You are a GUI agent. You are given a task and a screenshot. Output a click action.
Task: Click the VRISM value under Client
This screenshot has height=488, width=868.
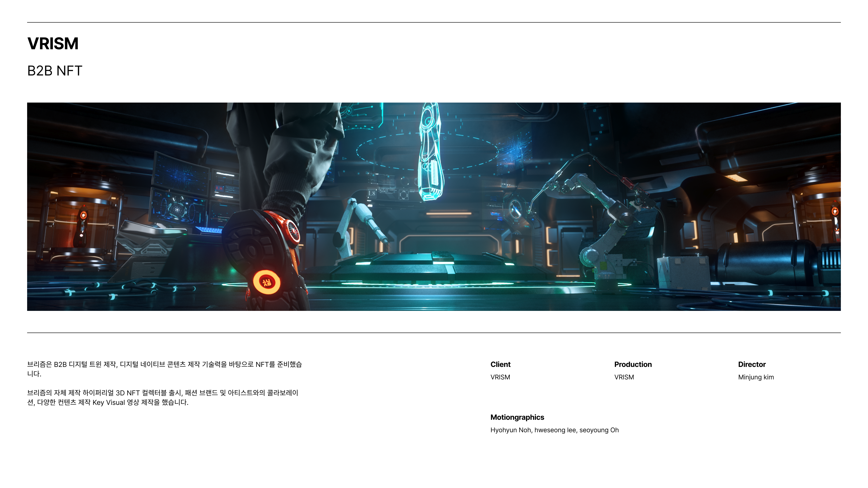pos(500,377)
